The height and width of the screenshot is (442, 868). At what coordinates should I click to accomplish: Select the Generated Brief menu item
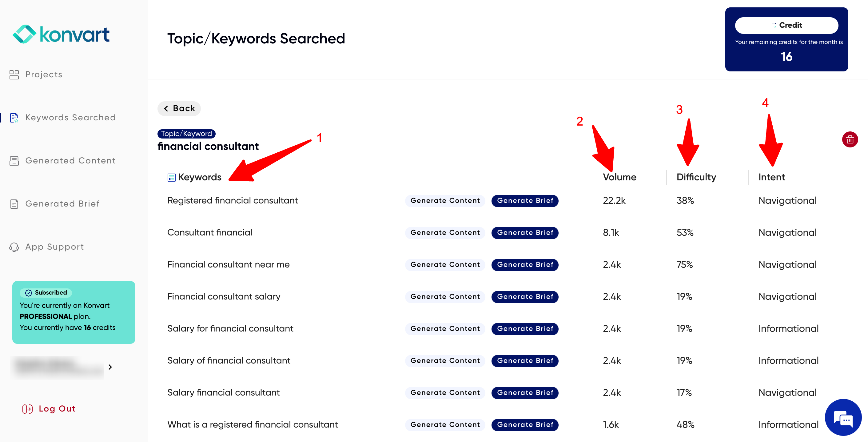coord(62,203)
